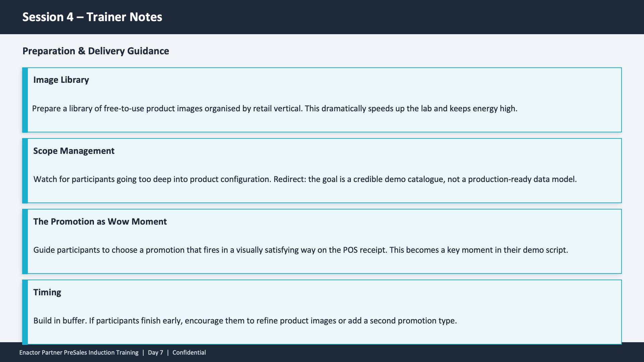
Task: Select the text about credible demo catalogue
Action: (305, 179)
